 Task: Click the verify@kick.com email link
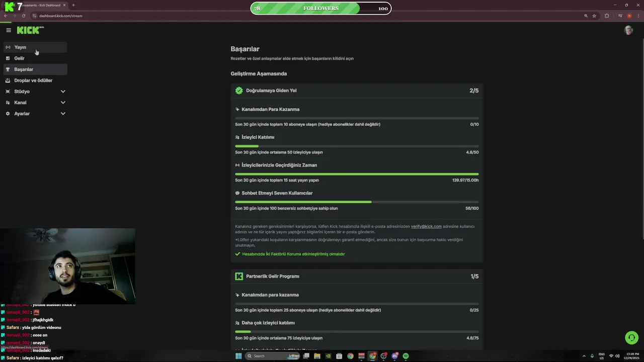click(x=426, y=226)
